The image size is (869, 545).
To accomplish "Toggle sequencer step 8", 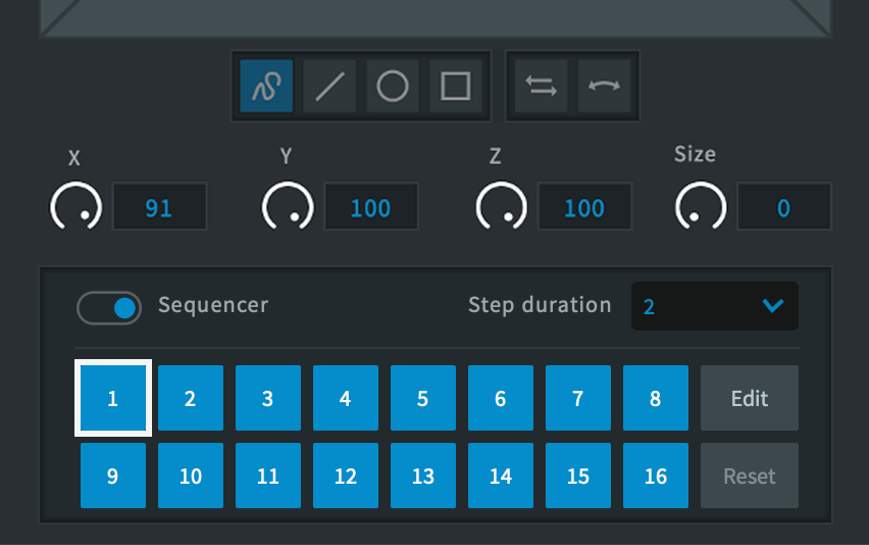I will (x=655, y=398).
